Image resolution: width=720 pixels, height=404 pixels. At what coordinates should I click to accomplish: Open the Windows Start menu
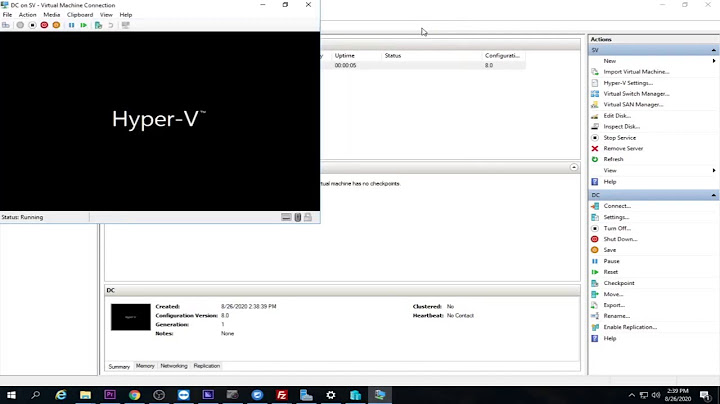pyautogui.click(x=11, y=395)
